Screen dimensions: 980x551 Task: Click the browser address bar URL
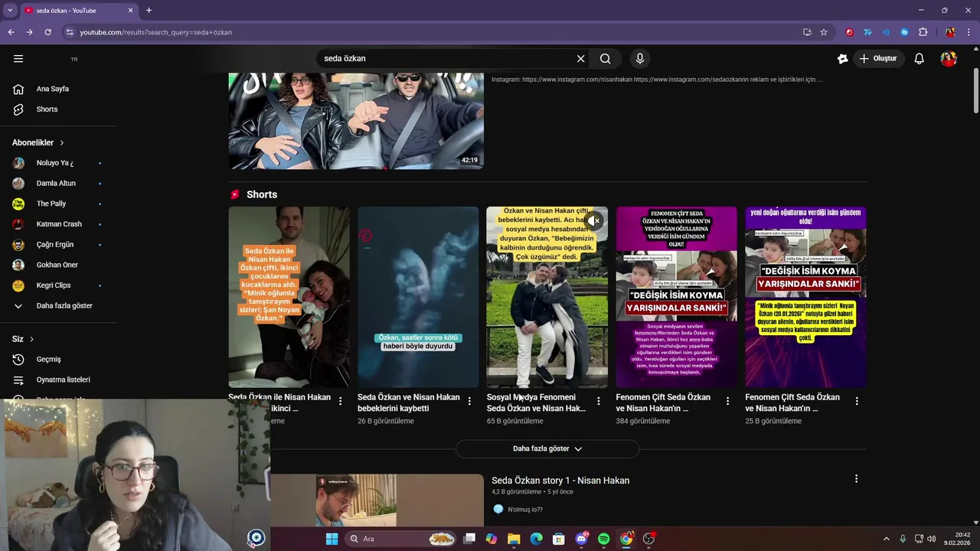(156, 32)
